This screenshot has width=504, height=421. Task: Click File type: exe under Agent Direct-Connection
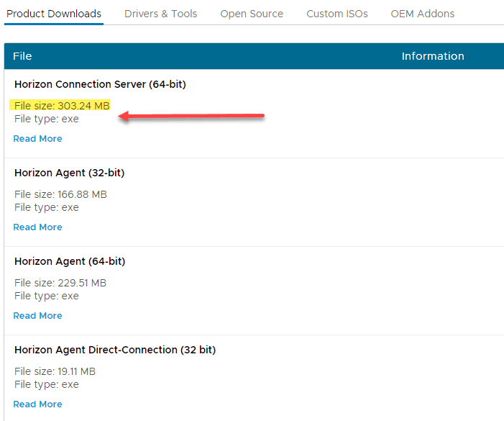[x=47, y=384]
